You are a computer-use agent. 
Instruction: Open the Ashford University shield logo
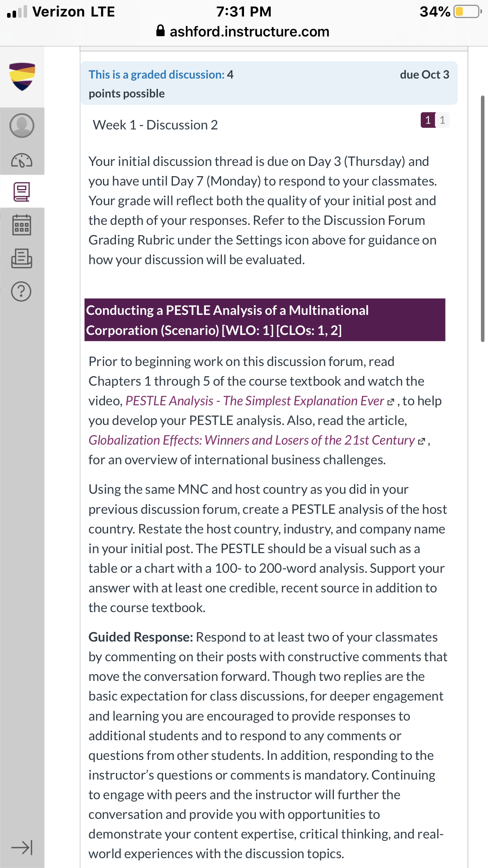(22, 76)
